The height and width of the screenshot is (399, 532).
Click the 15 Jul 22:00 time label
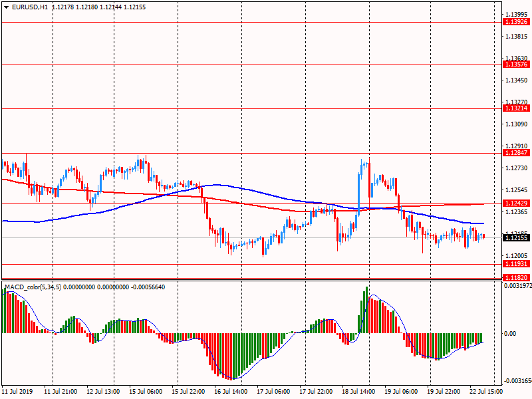[x=188, y=392]
